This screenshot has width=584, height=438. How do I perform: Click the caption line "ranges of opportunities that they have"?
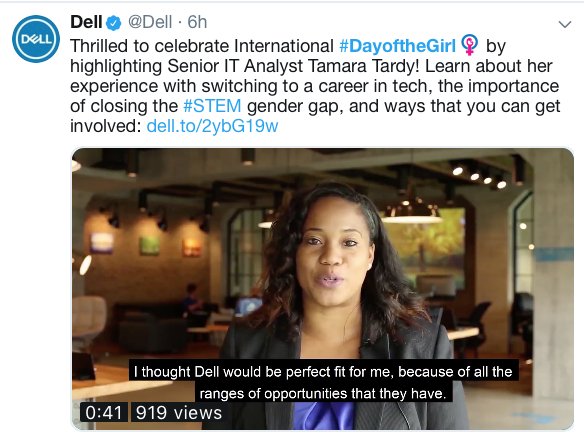point(323,393)
